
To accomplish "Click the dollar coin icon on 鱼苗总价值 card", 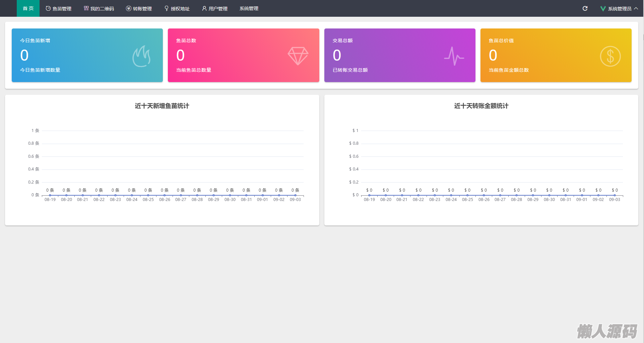I will pyautogui.click(x=610, y=56).
